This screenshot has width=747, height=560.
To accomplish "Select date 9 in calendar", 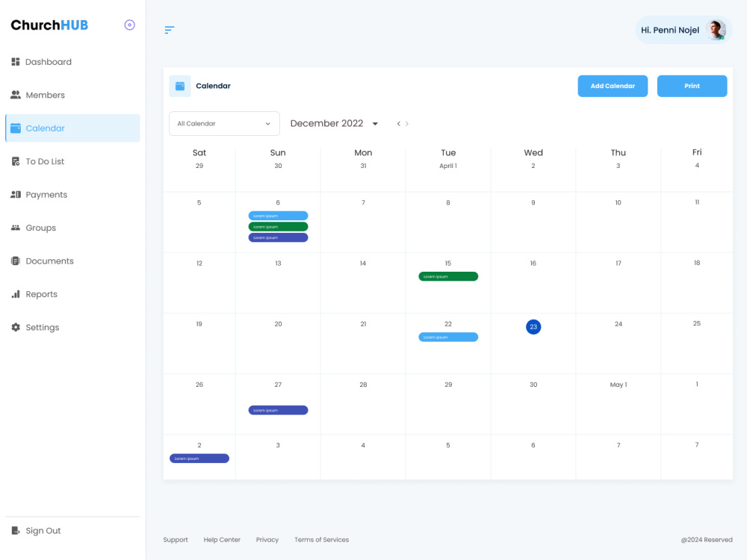I will point(533,202).
